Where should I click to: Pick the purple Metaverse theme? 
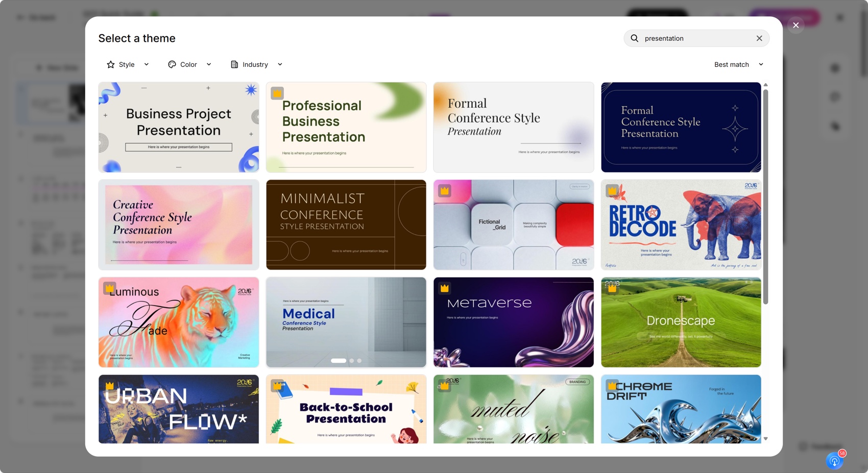click(514, 322)
